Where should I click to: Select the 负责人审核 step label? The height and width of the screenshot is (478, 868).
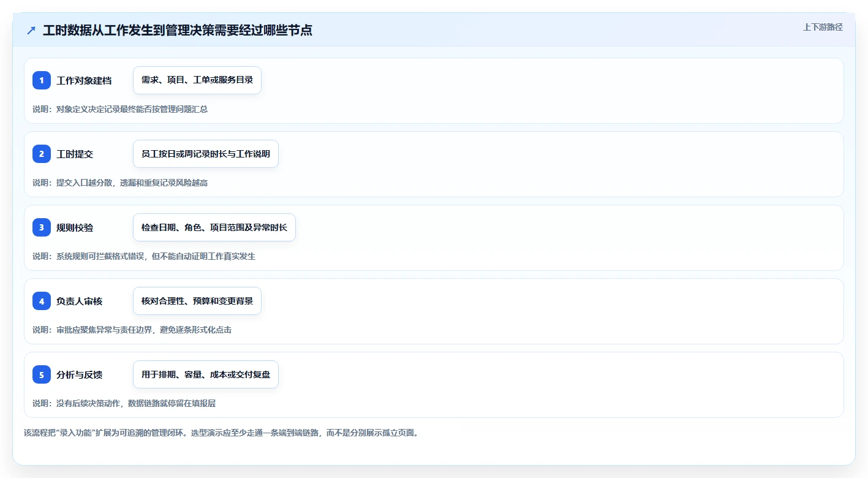(80, 301)
